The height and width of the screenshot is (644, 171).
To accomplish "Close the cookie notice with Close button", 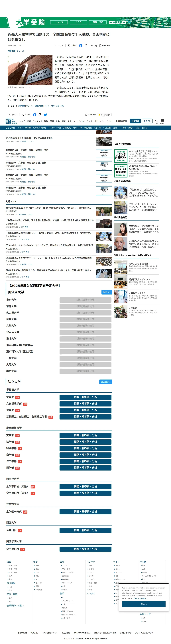I will point(144,604).
